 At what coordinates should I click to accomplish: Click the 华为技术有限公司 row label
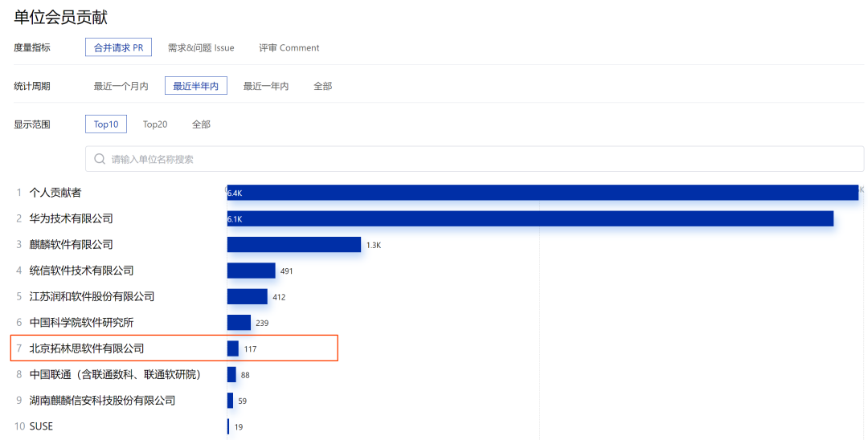(x=71, y=218)
